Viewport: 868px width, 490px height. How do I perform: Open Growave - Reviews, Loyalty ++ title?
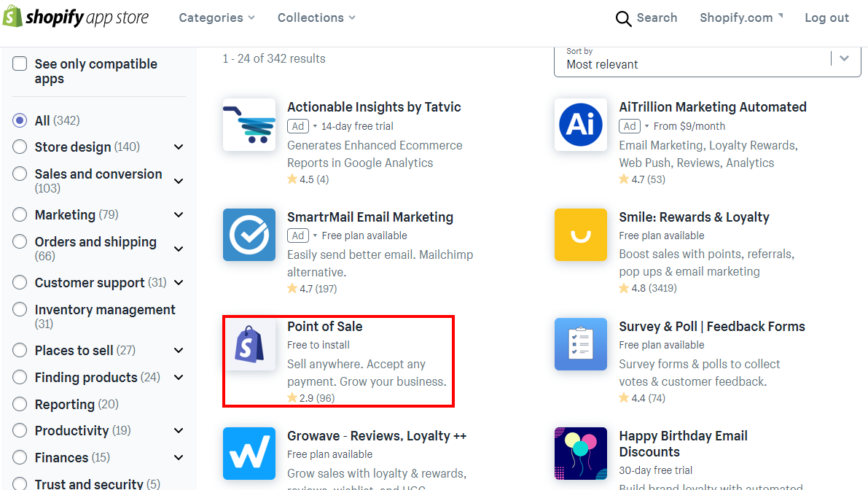377,436
